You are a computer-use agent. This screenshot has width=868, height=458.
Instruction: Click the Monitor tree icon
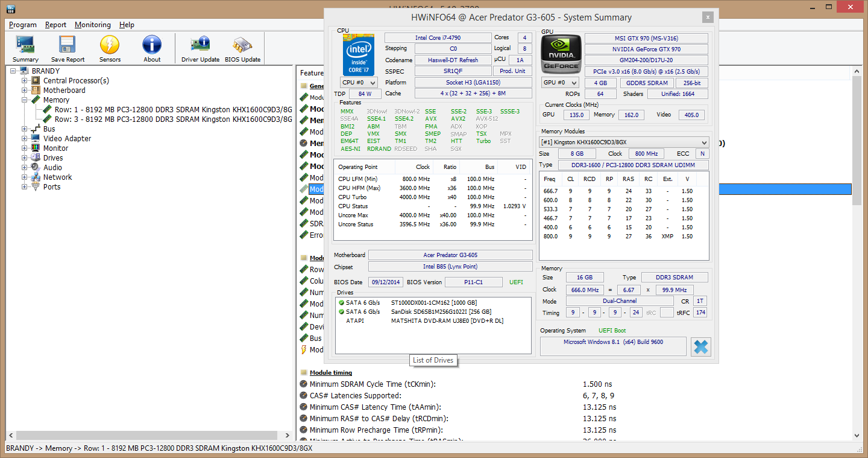tap(36, 148)
